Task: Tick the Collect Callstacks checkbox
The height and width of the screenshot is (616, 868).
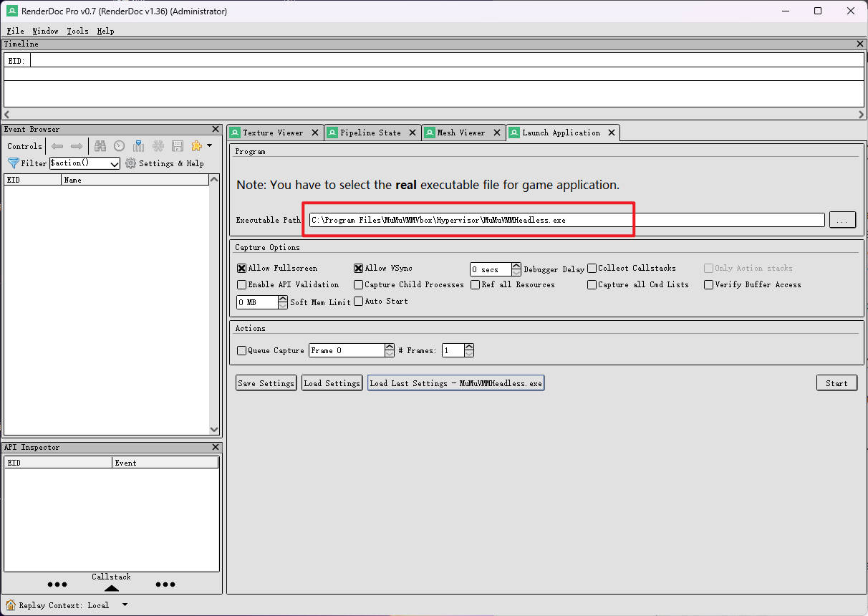Action: tap(592, 268)
